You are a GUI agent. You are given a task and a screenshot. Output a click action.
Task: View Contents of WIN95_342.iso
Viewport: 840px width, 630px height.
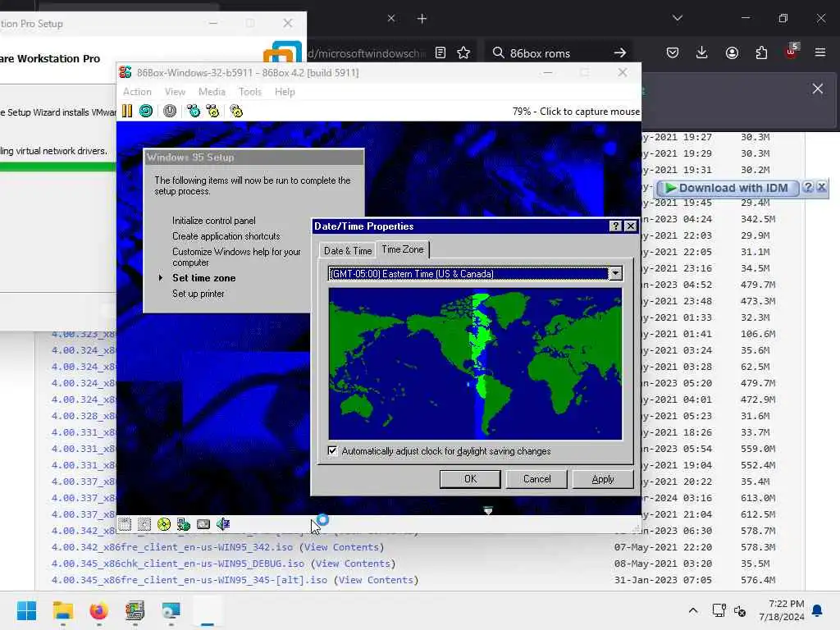tap(342, 547)
